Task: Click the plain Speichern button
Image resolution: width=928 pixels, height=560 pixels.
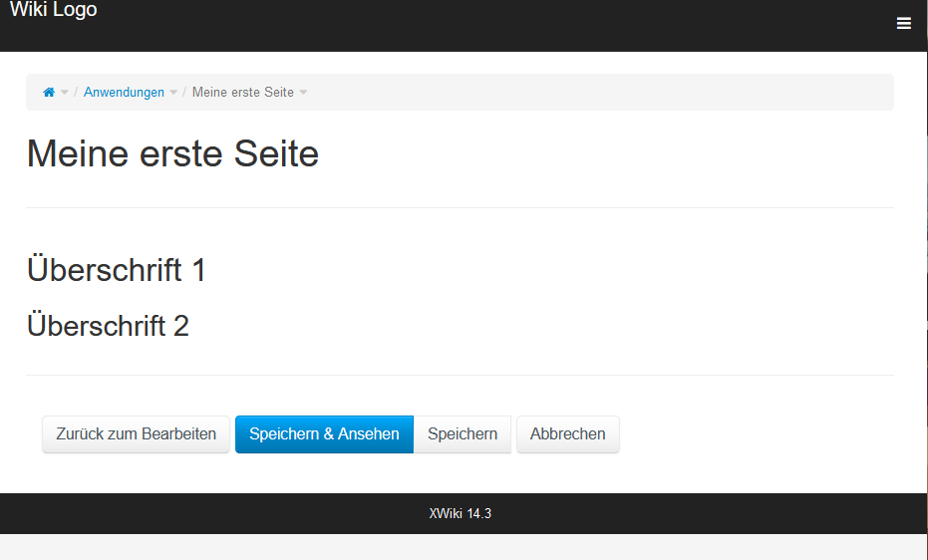Action: tap(463, 434)
